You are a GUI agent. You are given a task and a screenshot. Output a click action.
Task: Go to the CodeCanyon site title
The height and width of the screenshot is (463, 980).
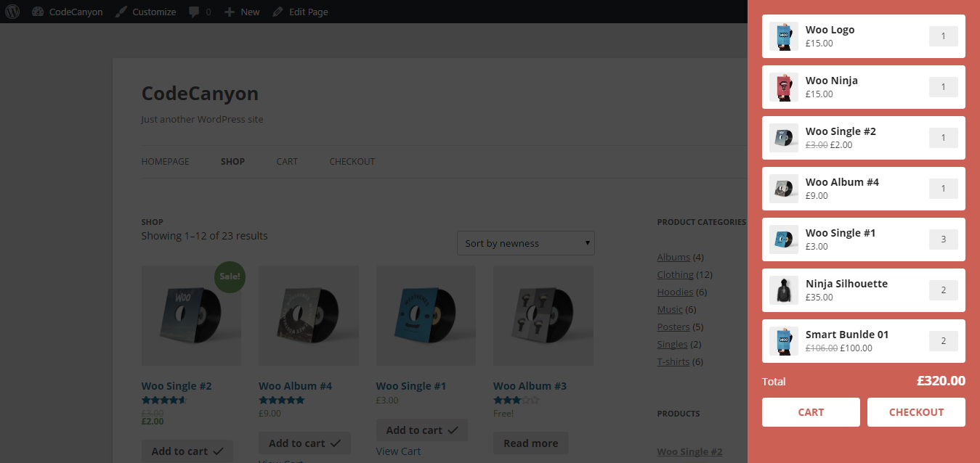pyautogui.click(x=200, y=94)
